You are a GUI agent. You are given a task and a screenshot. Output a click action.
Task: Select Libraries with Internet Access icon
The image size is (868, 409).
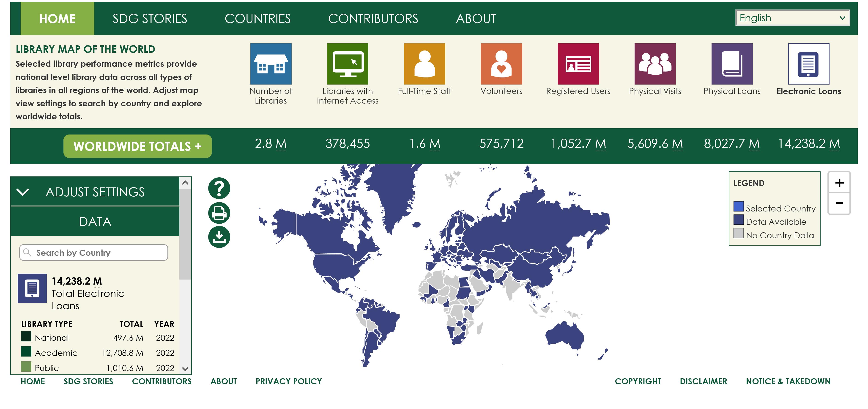(347, 64)
